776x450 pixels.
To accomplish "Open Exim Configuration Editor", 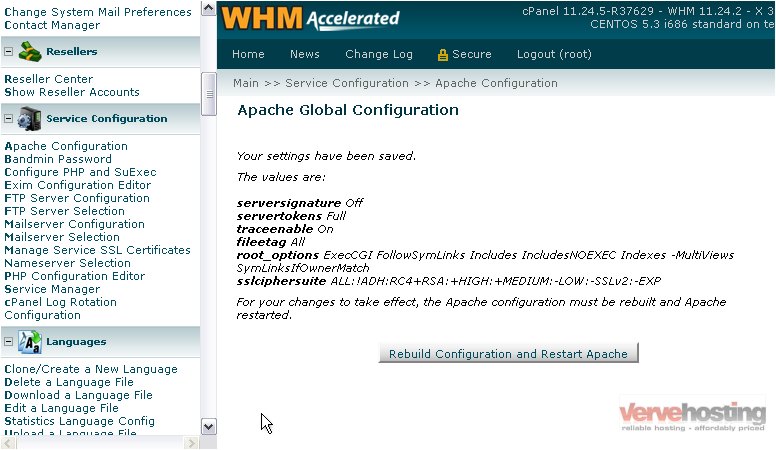I will coord(78,185).
